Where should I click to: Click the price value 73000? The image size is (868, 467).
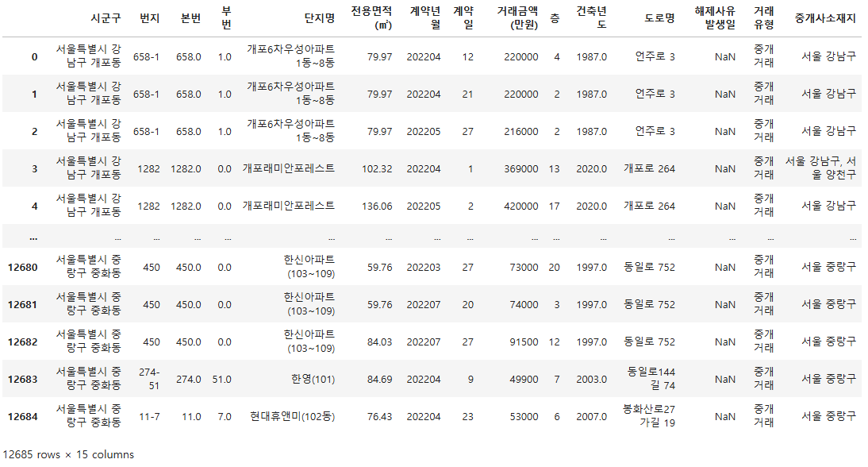coord(524,268)
